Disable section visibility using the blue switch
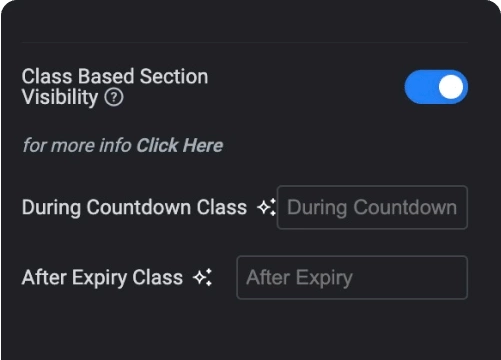Image resolution: width=501 pixels, height=360 pixels. tap(436, 87)
